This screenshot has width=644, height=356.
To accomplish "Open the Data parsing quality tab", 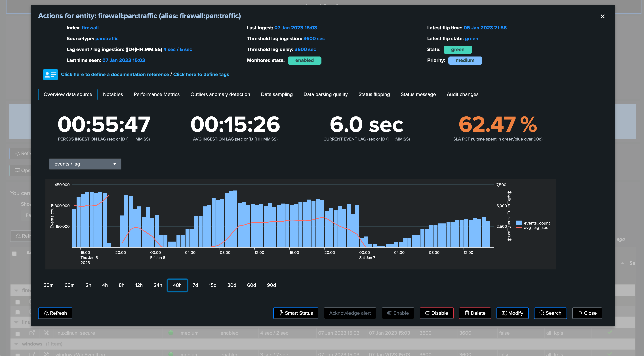I will tap(325, 94).
